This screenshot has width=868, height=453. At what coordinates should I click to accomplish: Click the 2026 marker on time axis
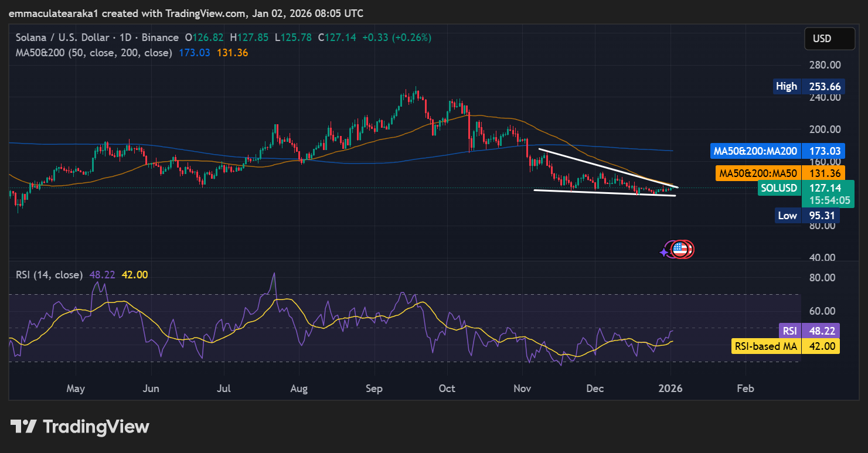coord(670,389)
